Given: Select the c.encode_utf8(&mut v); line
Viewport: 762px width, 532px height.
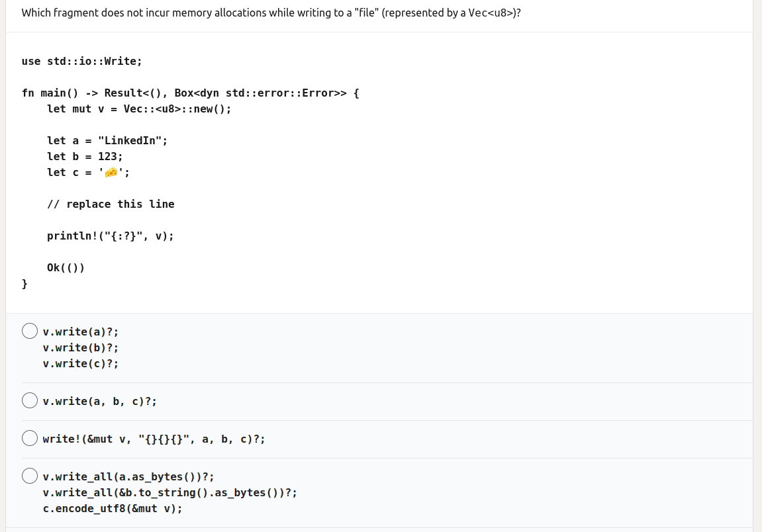Looking at the screenshot, I should 112,508.
